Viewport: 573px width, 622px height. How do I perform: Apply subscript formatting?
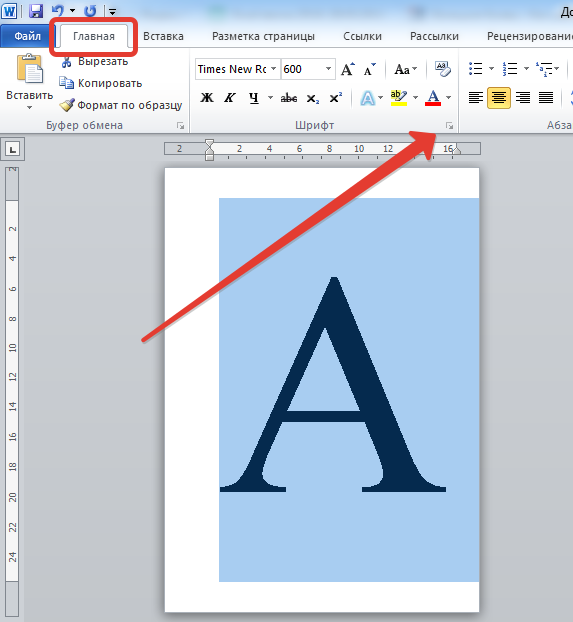click(x=312, y=98)
